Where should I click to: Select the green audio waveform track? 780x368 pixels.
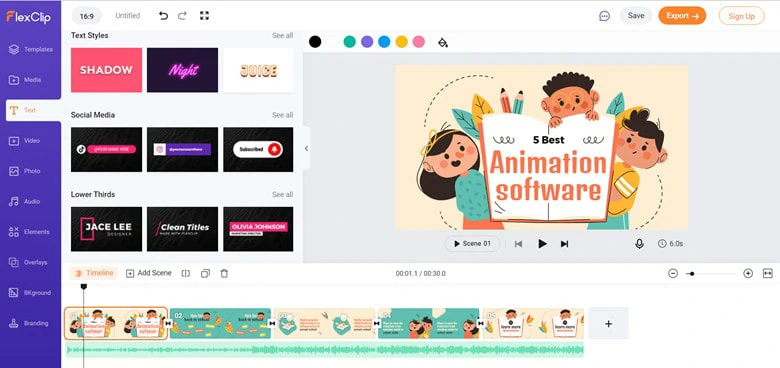324,350
